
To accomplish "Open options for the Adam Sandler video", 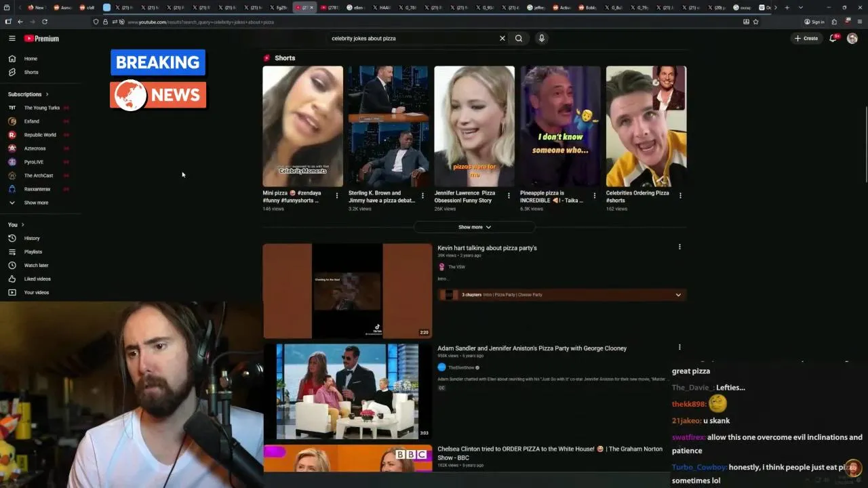I will 679,347.
